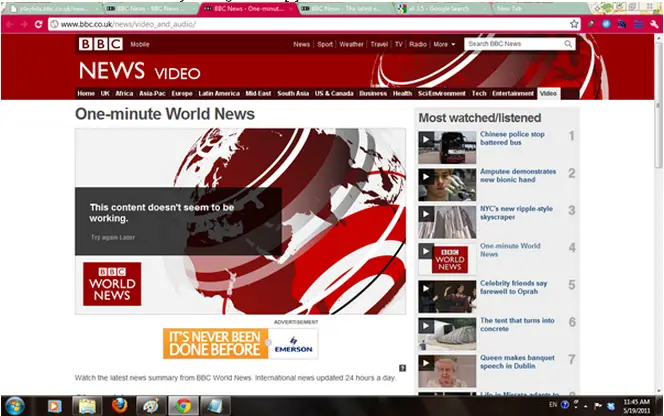Play the NYC skyscraper video icon

point(426,214)
